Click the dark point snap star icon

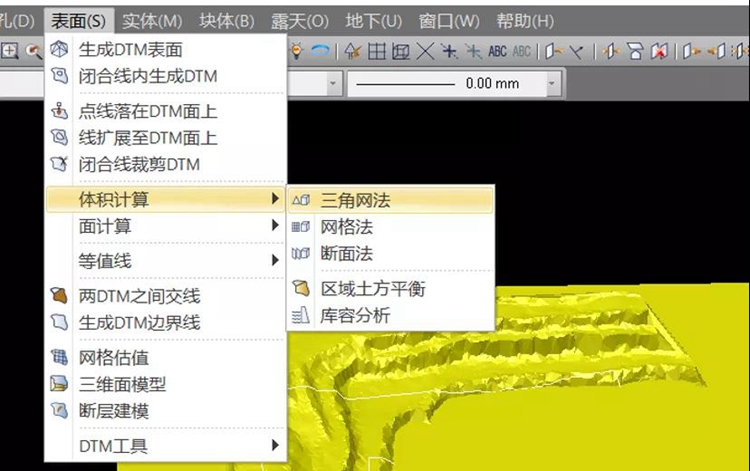449,51
